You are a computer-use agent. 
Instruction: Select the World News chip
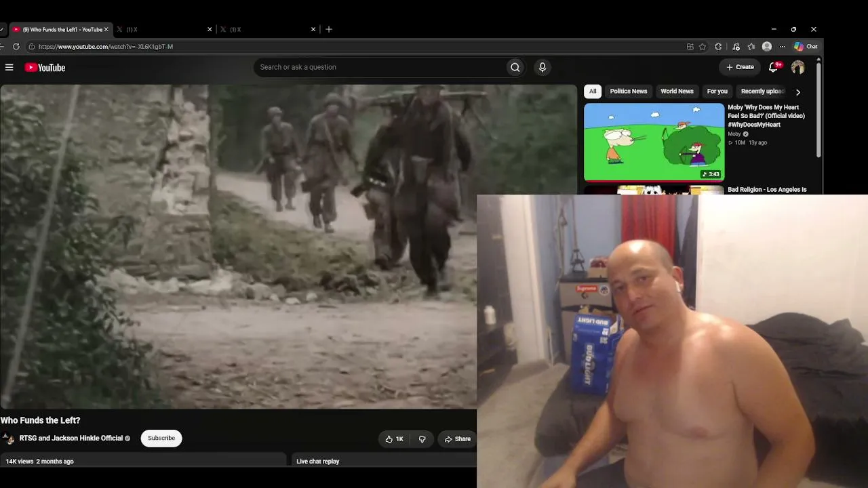(x=677, y=91)
